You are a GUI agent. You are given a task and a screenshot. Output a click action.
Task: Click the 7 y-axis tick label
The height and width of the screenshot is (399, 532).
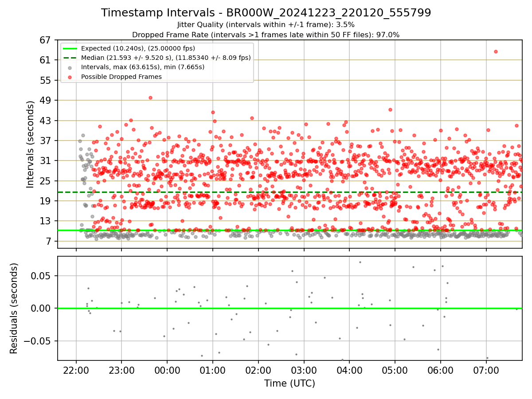point(48,241)
